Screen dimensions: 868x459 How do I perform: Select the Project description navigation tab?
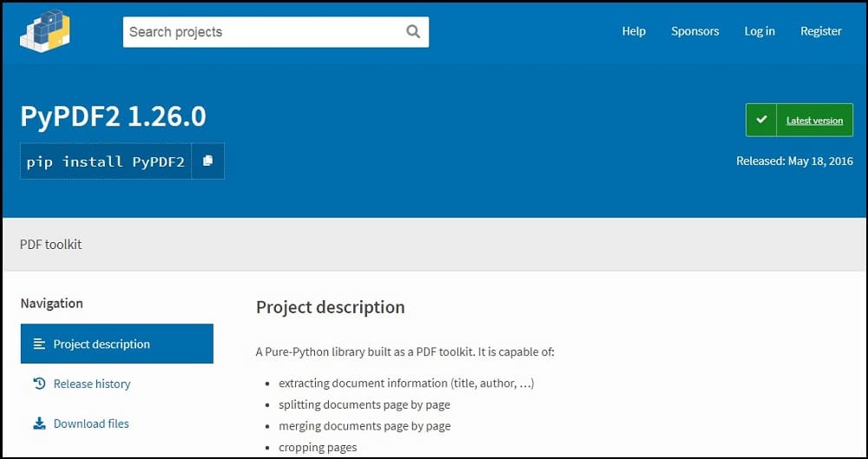(117, 344)
